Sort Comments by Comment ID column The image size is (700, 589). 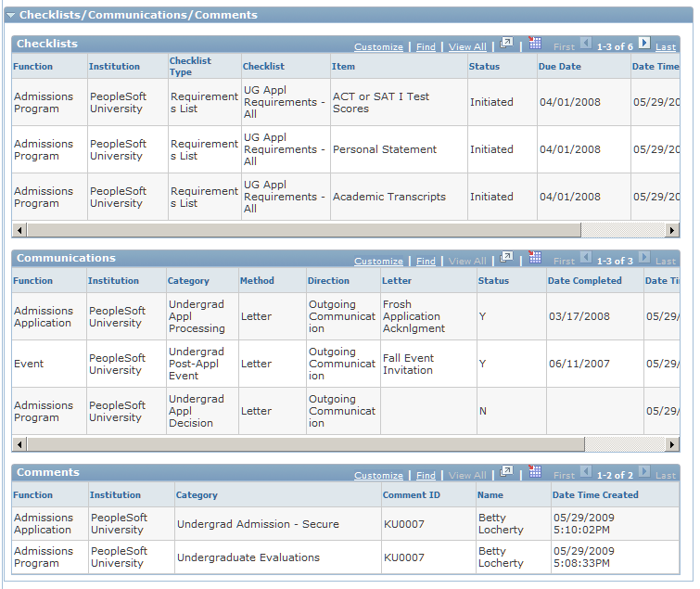tap(411, 495)
